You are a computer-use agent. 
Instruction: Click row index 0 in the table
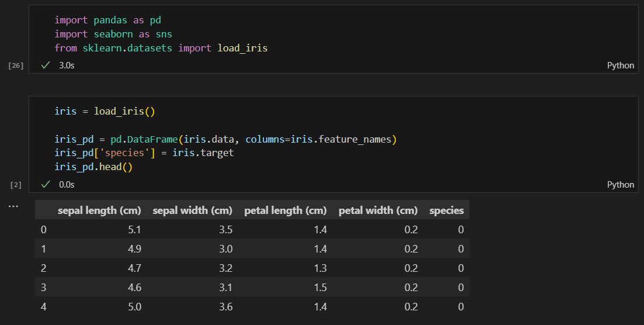(x=44, y=230)
